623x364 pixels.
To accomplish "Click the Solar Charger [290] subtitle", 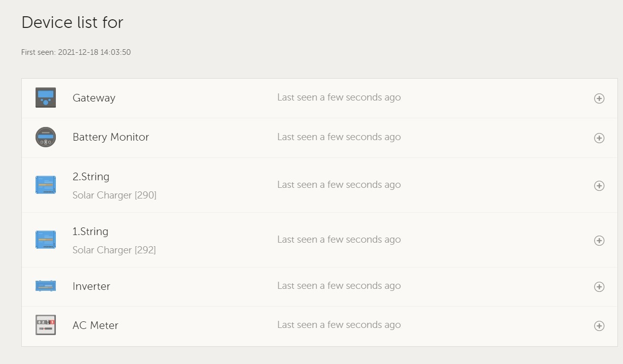I will coord(114,195).
